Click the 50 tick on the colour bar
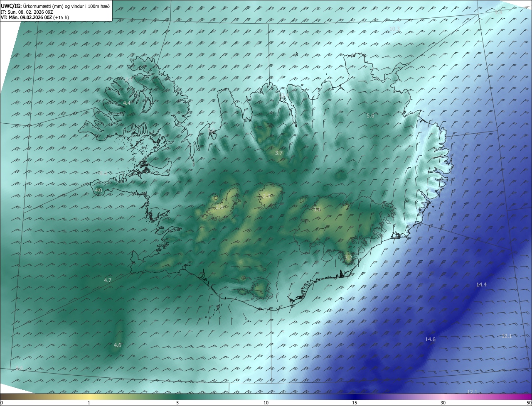This screenshot has height=406, width=532. tap(529, 403)
